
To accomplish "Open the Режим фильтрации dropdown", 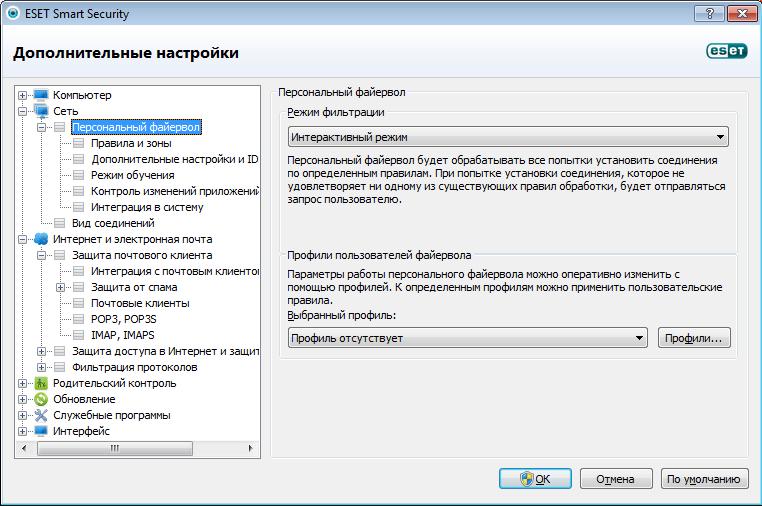I will [x=508, y=137].
